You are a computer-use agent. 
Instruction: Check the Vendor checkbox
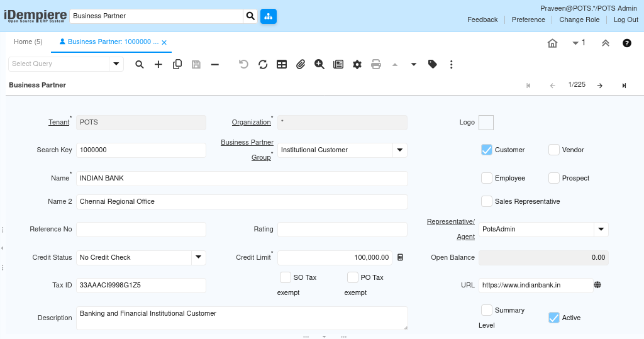pos(553,150)
